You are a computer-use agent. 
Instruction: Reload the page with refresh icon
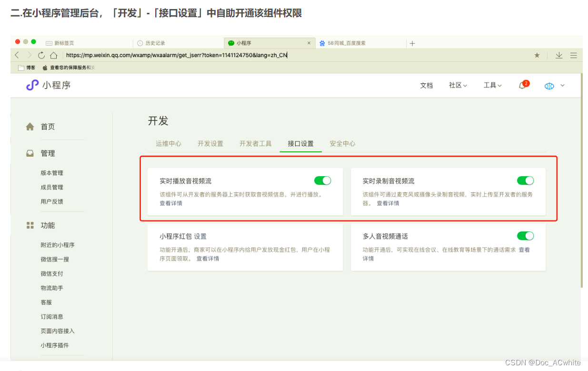(41, 55)
